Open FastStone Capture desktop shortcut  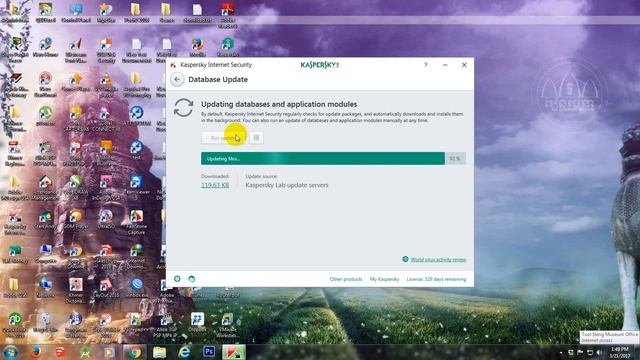[x=136, y=222]
